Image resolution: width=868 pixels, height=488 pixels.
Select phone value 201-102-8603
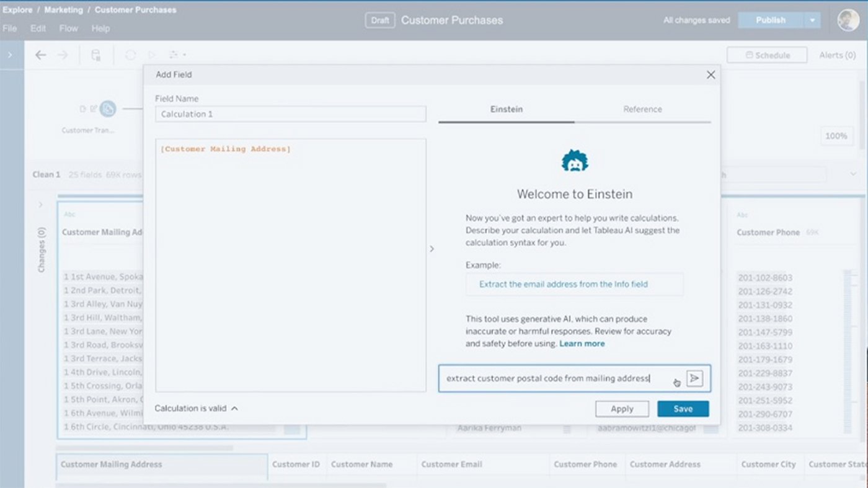[765, 278]
